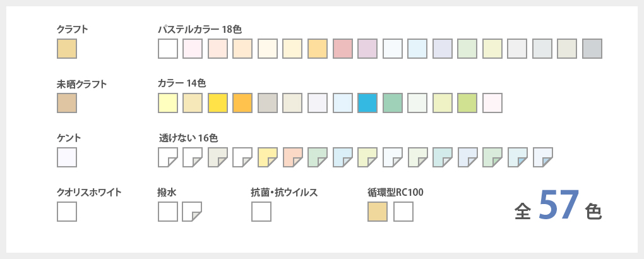Viewport: 644px width, 259px height.
Task: Select the クラフト color swatch
Action: click(x=67, y=49)
